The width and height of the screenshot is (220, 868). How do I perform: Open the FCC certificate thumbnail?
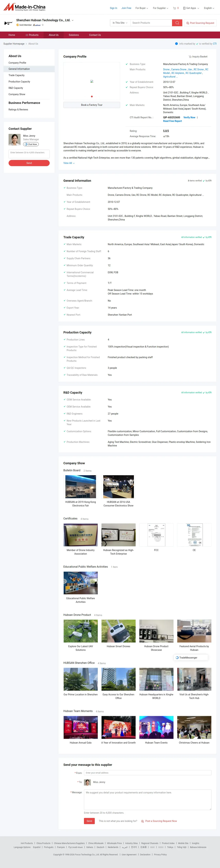click(156, 535)
